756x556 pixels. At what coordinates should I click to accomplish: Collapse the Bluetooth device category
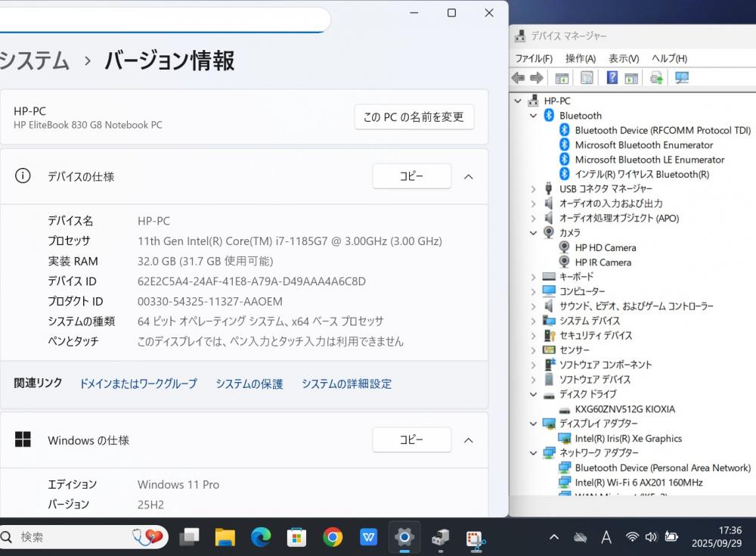coord(534,116)
